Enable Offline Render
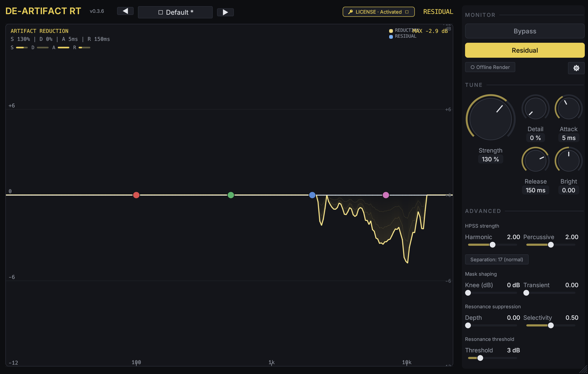588x374 pixels. coord(490,67)
